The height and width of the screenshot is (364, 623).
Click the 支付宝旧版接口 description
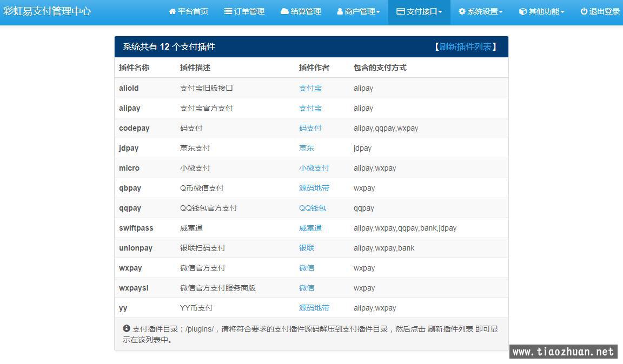pos(206,88)
